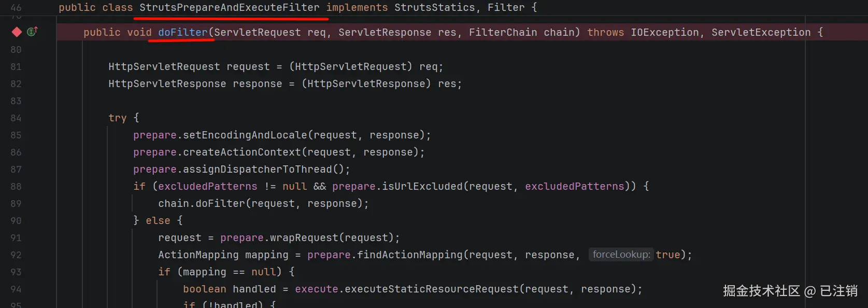Click the ServletException type in throws clause
Screen dimensions: 868x308
[x=761, y=32]
